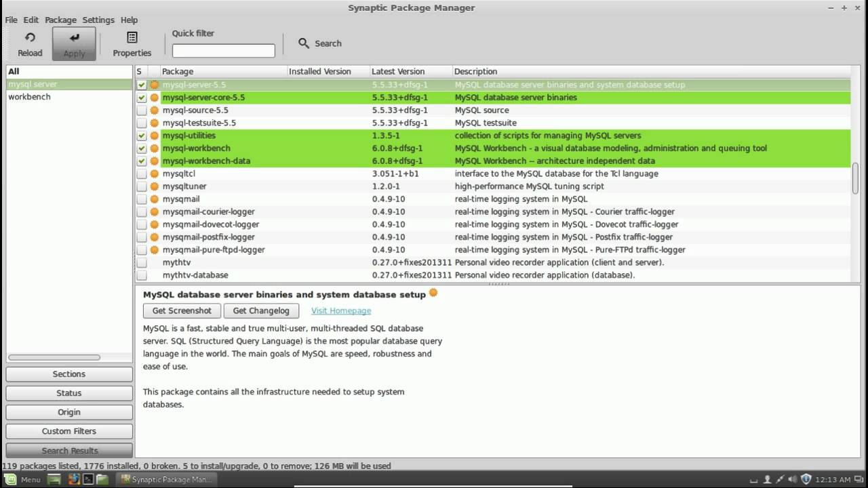Click the Reload toolbar icon
Image resolution: width=868 pixels, height=488 pixels.
(30, 38)
